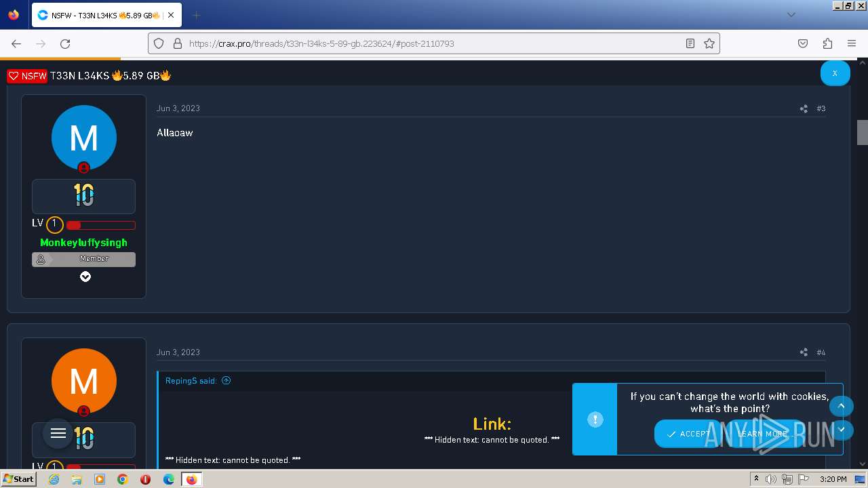Image resolution: width=868 pixels, height=488 pixels.
Task: Jump to bottom with down arrow button
Action: pos(841,429)
